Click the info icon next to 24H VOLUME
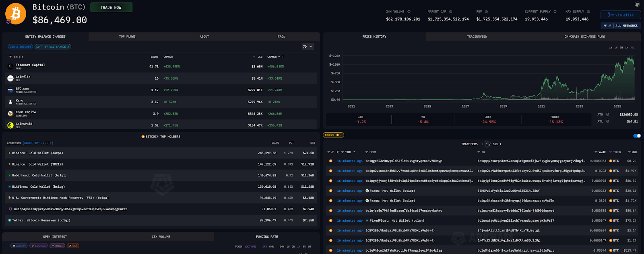Screen dimensions: 644x254 pyautogui.click(x=409, y=12)
